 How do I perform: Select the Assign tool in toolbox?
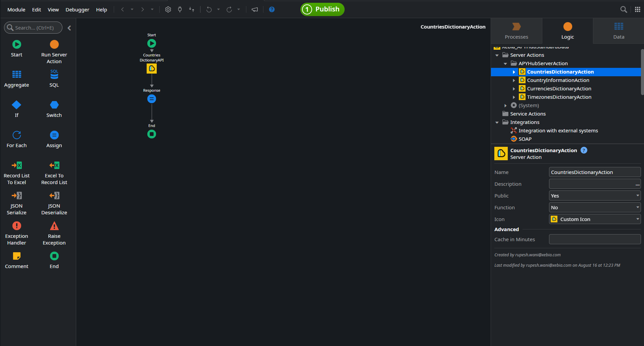[x=54, y=139]
